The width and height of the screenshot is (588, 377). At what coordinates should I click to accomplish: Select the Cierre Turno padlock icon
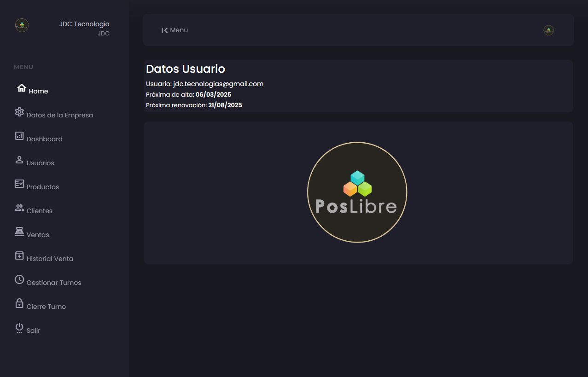19,303
